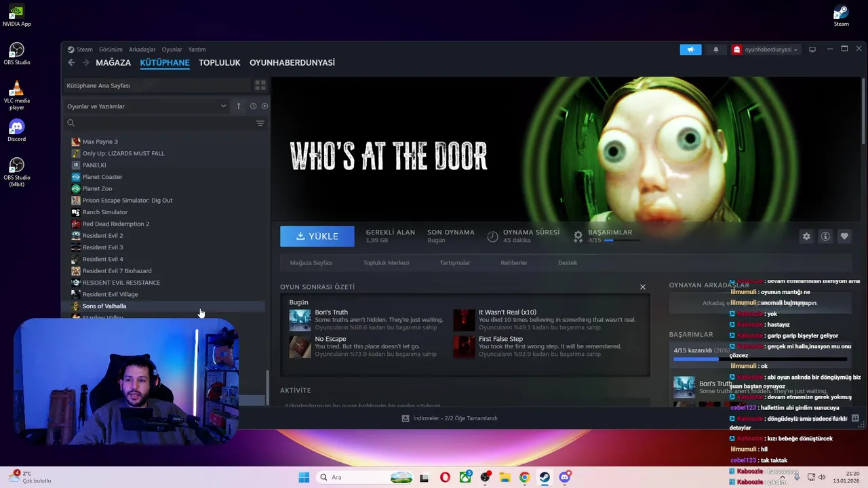The image size is (868, 488).
Task: Click the First False Step achievement icon
Action: (x=464, y=346)
